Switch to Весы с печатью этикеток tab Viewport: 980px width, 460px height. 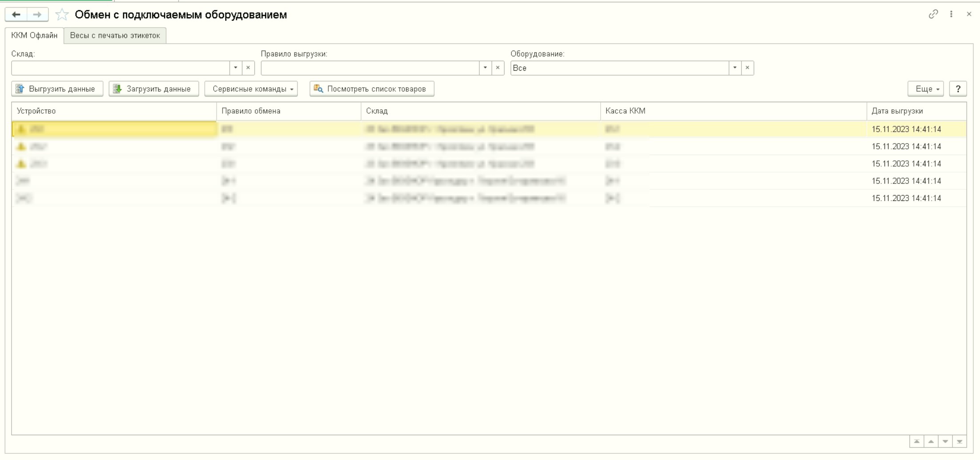point(115,36)
